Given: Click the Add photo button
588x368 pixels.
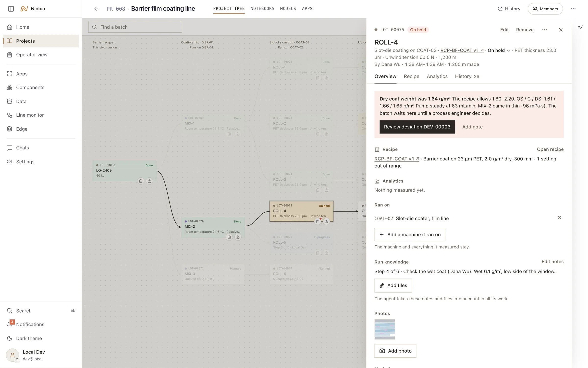Looking at the screenshot, I should tap(395, 351).
